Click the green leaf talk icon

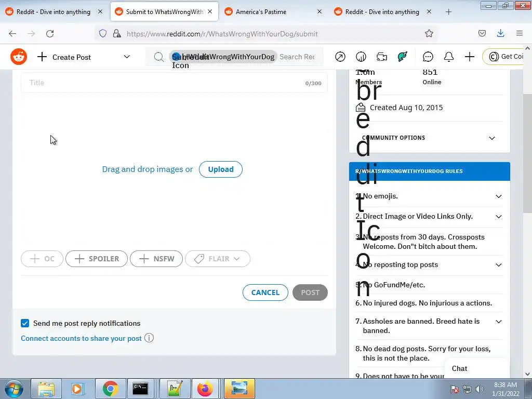(403, 57)
